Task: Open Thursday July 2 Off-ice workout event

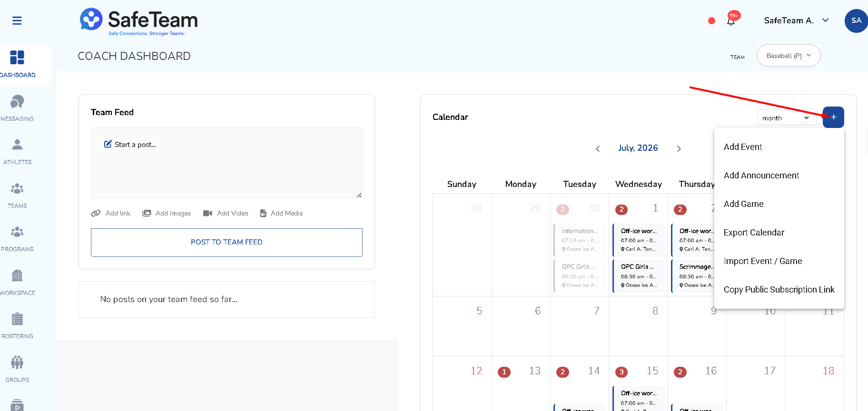Action: [694, 240]
